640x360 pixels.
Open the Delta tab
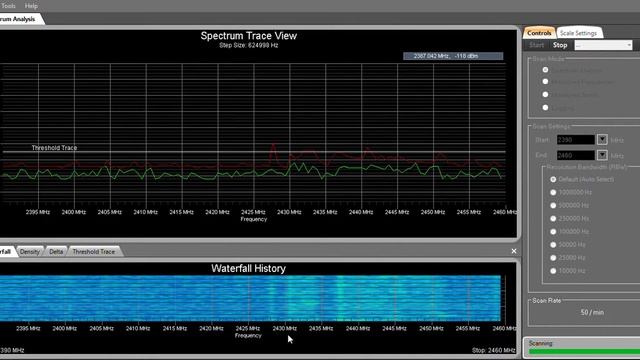(x=56, y=251)
